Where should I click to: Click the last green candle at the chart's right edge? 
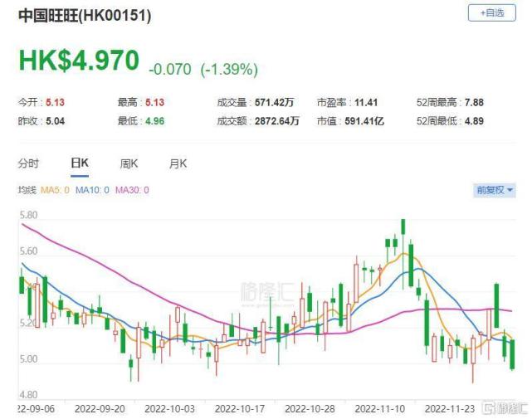(512, 354)
